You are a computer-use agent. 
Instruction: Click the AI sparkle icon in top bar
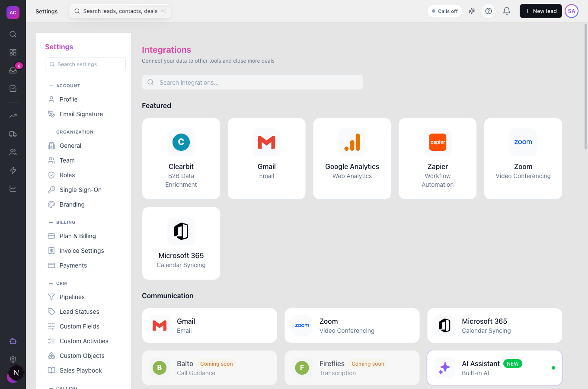click(472, 11)
